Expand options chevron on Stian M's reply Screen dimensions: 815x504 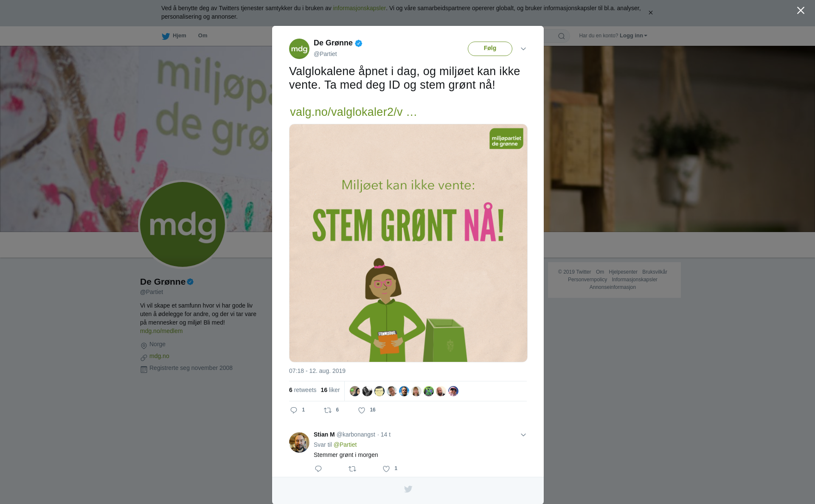pos(523,435)
